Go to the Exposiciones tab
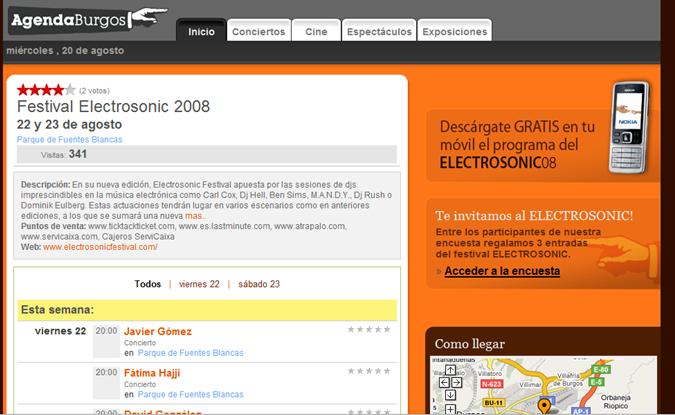 tap(455, 31)
